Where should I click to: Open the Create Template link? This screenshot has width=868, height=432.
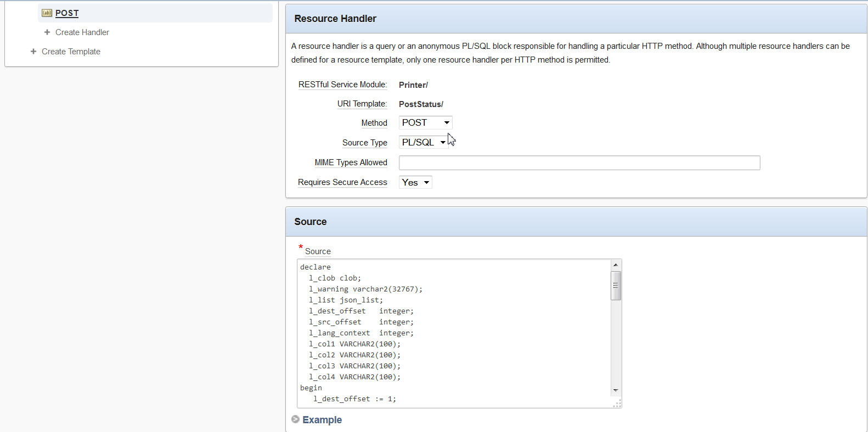[x=71, y=52]
